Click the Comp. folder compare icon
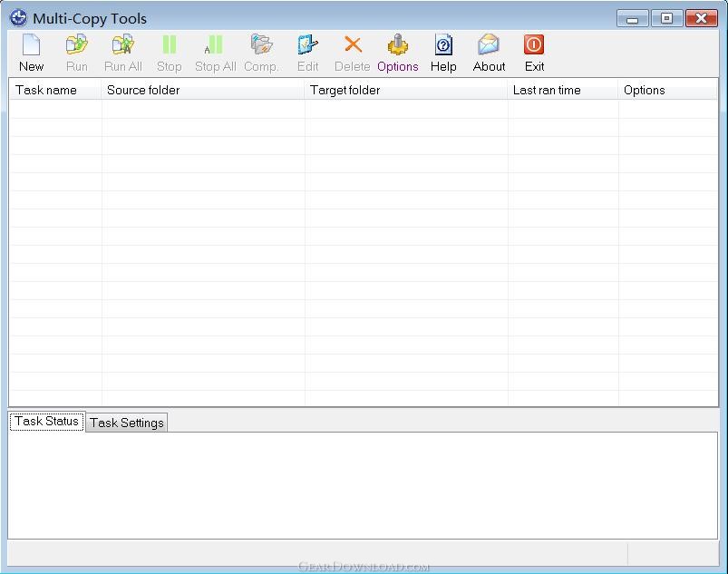The height and width of the screenshot is (574, 728). pyautogui.click(x=261, y=44)
